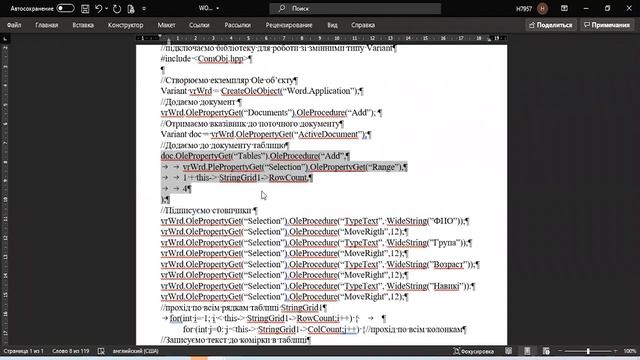The image size is (640, 360).
Task: Click the text "ColCount;j++" in the code
Action: click(x=332, y=329)
